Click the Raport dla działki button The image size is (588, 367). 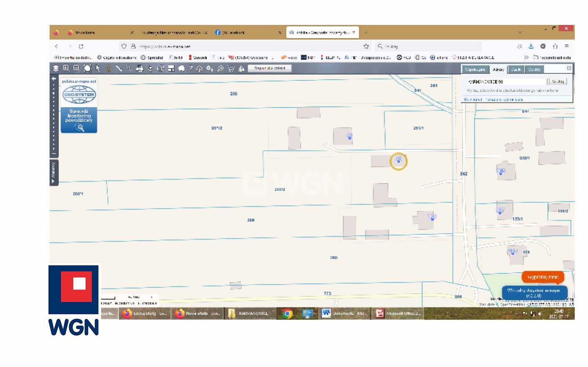[x=270, y=68]
